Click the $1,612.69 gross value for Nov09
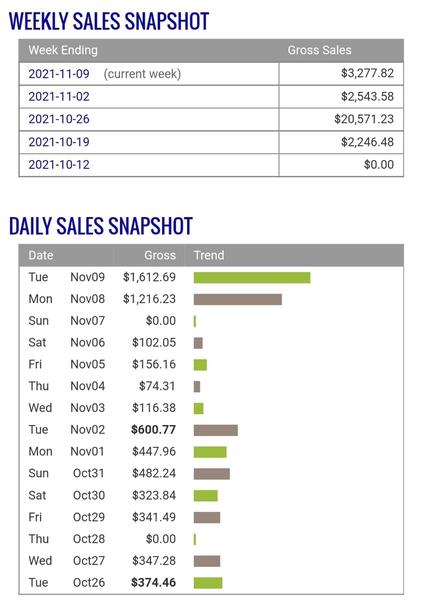Image resolution: width=428 pixels, height=600 pixels. click(149, 277)
